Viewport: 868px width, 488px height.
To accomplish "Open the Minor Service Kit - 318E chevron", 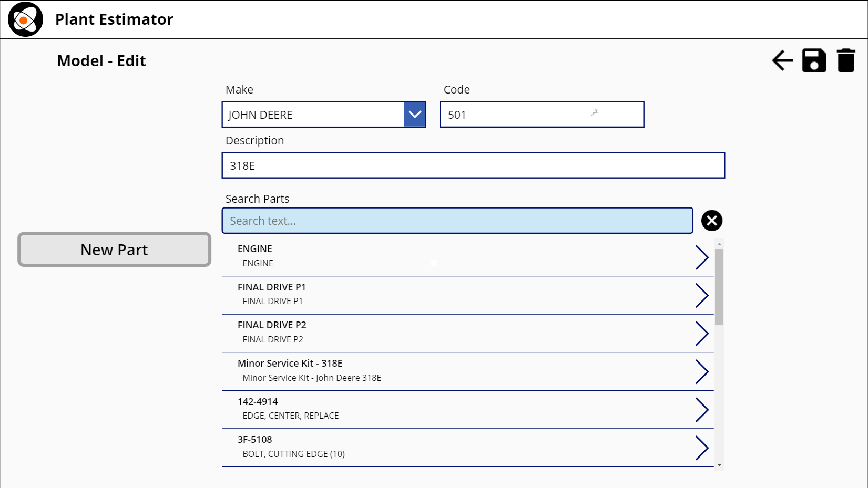I will click(702, 371).
